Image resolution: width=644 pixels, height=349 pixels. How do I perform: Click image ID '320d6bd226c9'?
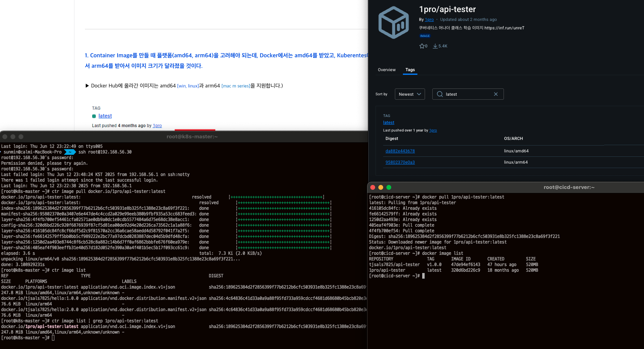[x=466, y=270]
